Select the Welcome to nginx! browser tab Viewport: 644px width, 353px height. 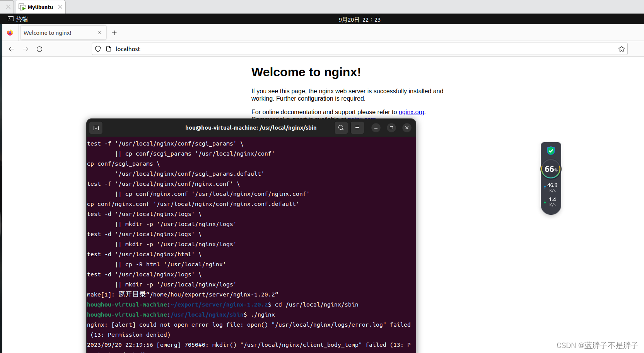62,33
